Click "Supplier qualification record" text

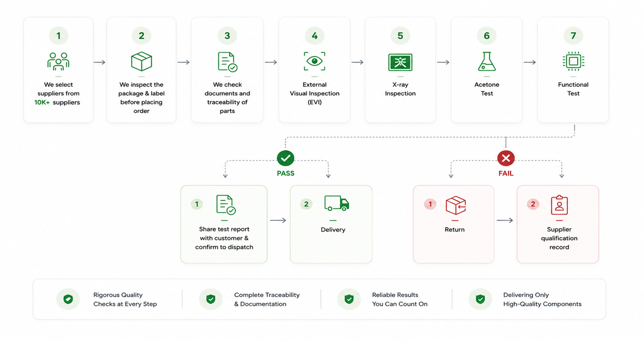point(559,238)
